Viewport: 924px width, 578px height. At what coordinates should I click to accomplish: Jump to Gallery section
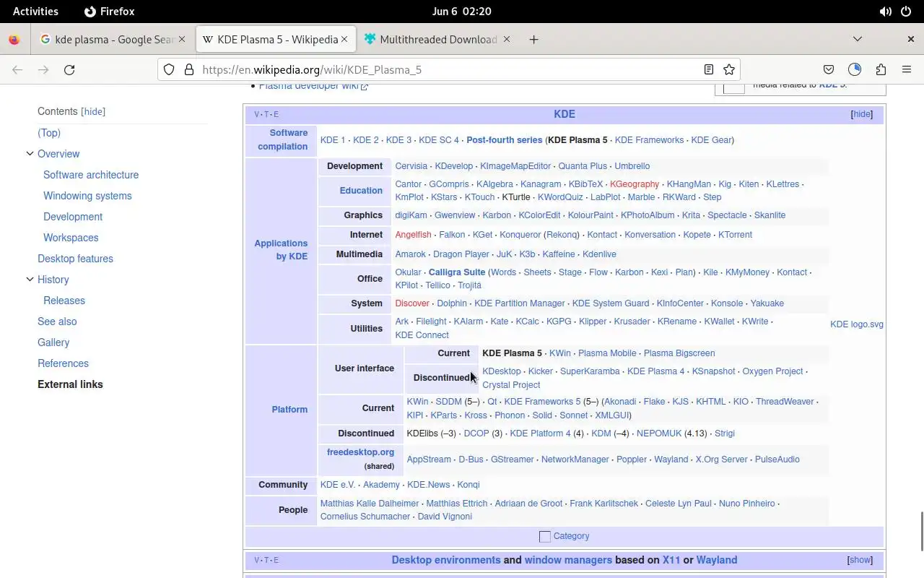53,342
